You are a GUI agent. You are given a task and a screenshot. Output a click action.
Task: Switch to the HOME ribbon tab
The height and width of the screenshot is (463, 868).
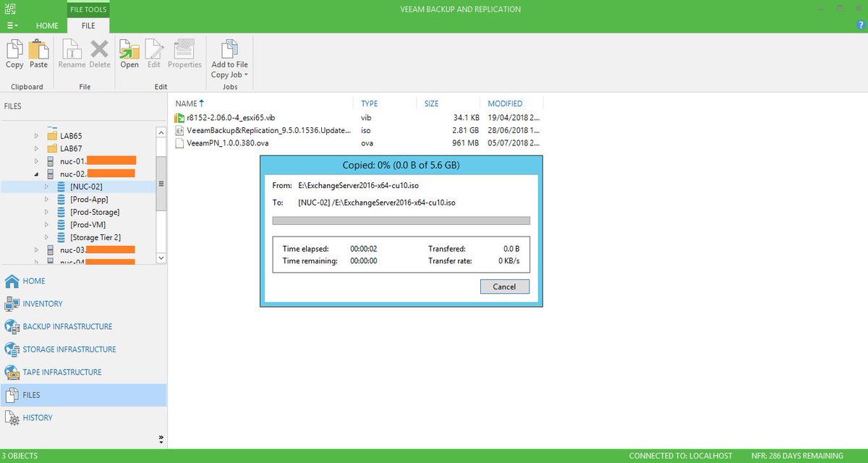[47, 25]
